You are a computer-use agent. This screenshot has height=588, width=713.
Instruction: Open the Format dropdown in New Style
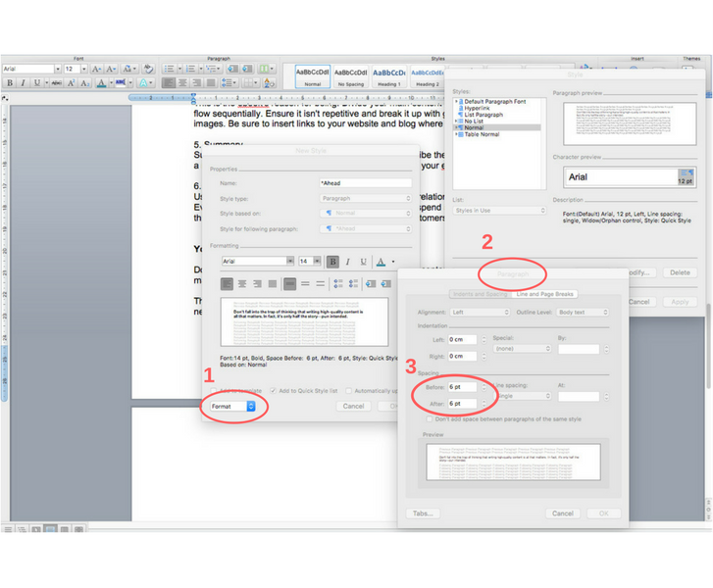[232, 407]
